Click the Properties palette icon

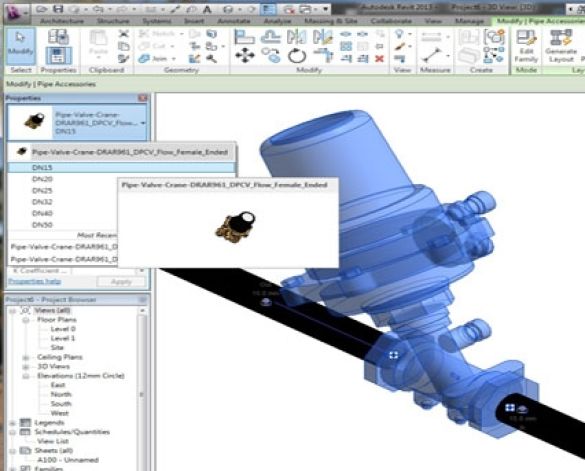point(58,56)
